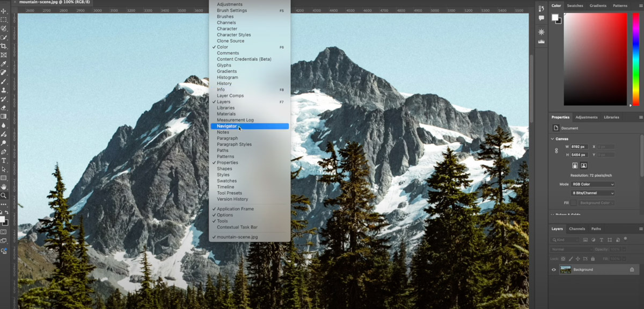Viewport: 644px width, 309px height.
Task: Uncheck Properties in the Window menu
Action: click(x=249, y=163)
